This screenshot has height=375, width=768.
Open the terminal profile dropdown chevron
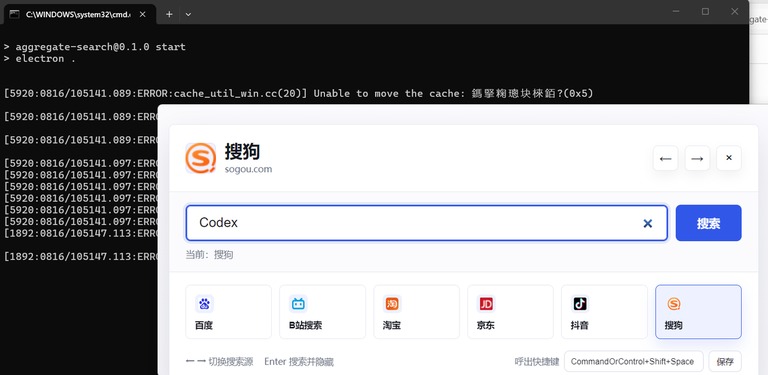pos(188,14)
